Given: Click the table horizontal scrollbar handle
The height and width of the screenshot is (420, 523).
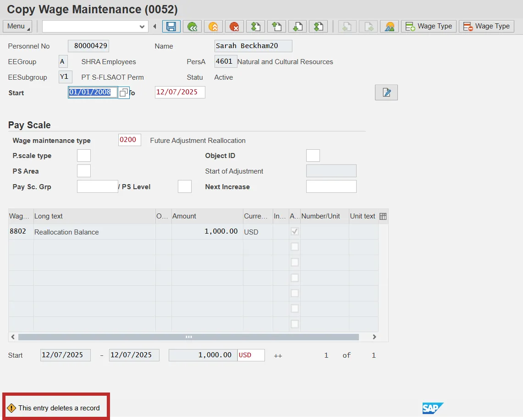Looking at the screenshot, I should pos(188,337).
